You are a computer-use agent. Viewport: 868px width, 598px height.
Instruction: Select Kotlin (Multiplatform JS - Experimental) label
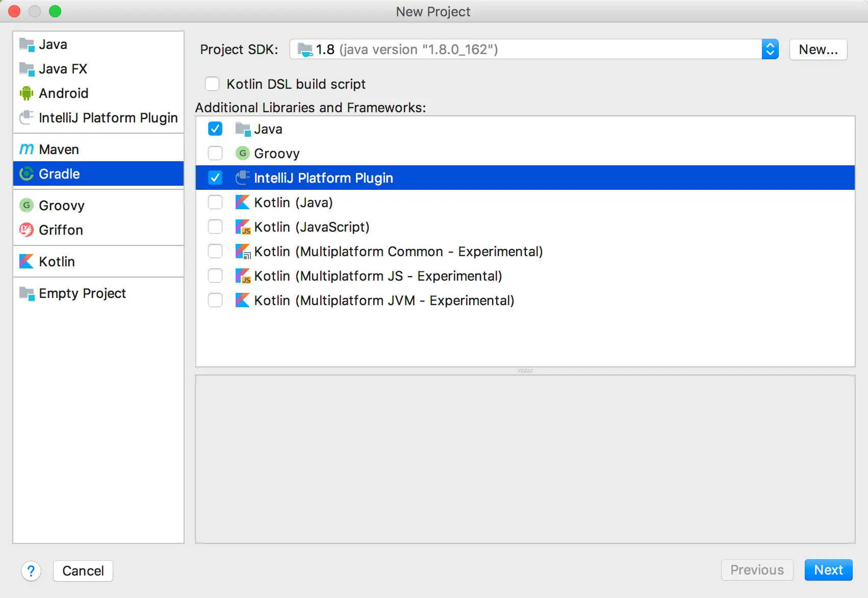click(x=378, y=276)
